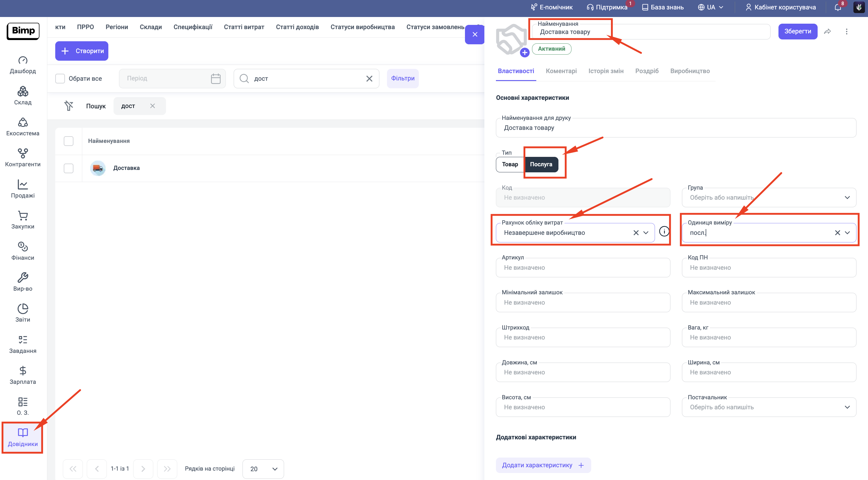Add photo with plus icon on avatar
The height and width of the screenshot is (480, 868).
pos(524,52)
